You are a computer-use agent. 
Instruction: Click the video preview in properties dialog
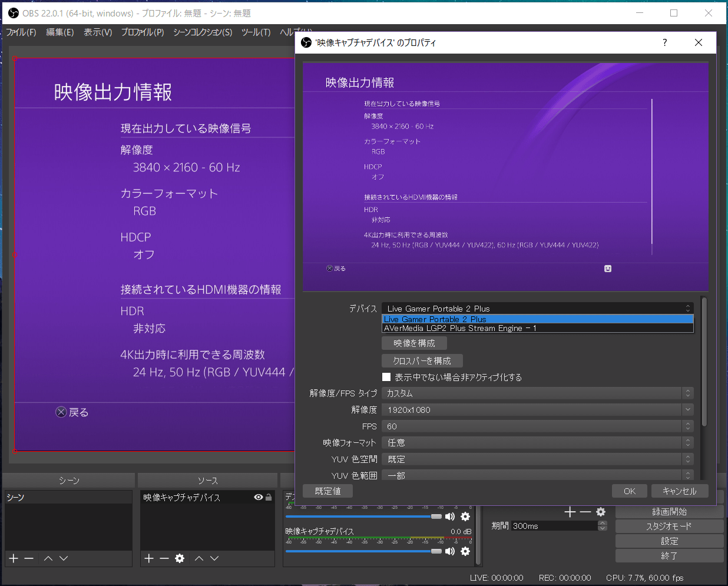[506, 177]
